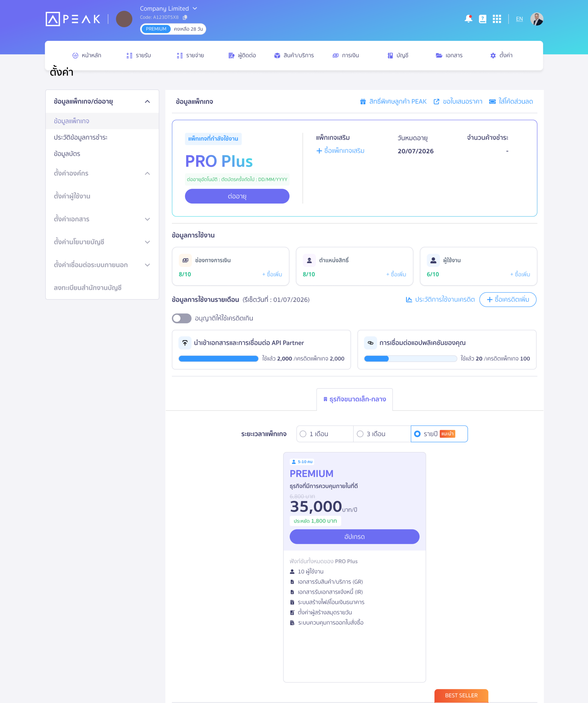Open the บัญชี menu
588x703 pixels.
pos(398,55)
